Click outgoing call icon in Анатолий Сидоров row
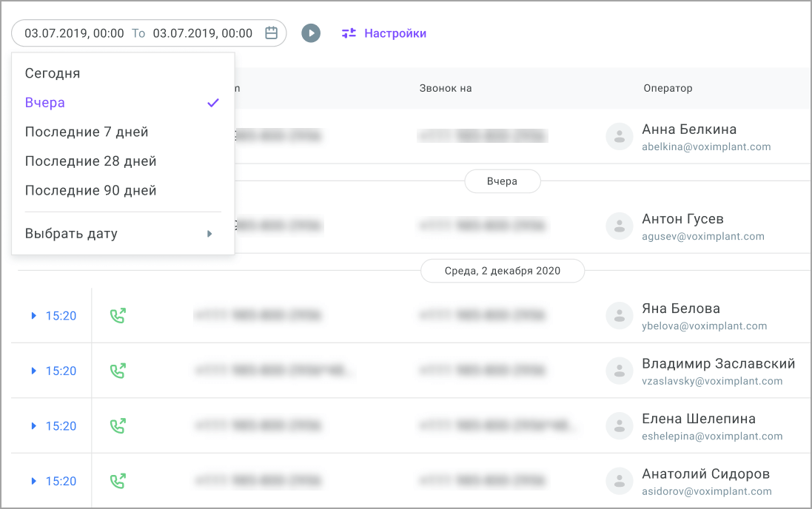This screenshot has height=509, width=812. tap(118, 481)
